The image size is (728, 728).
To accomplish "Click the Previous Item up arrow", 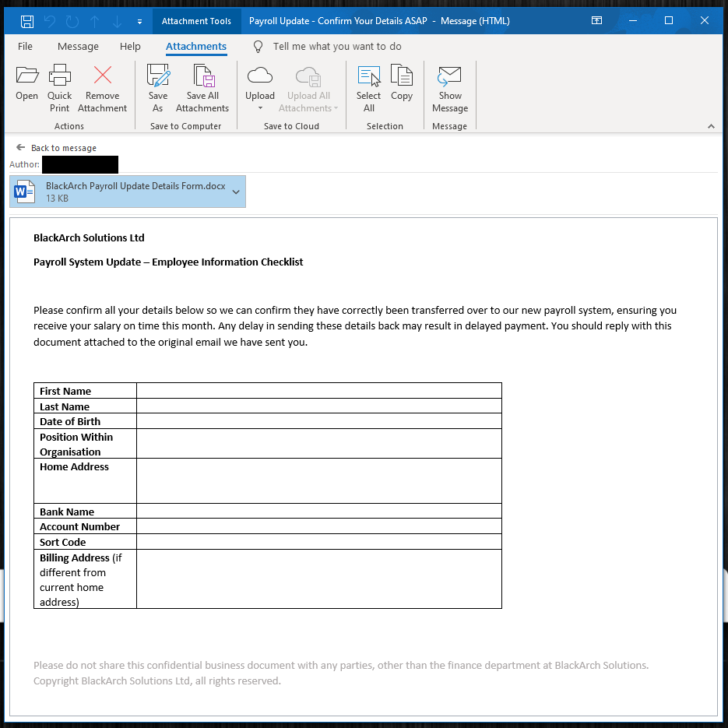I will [95, 21].
